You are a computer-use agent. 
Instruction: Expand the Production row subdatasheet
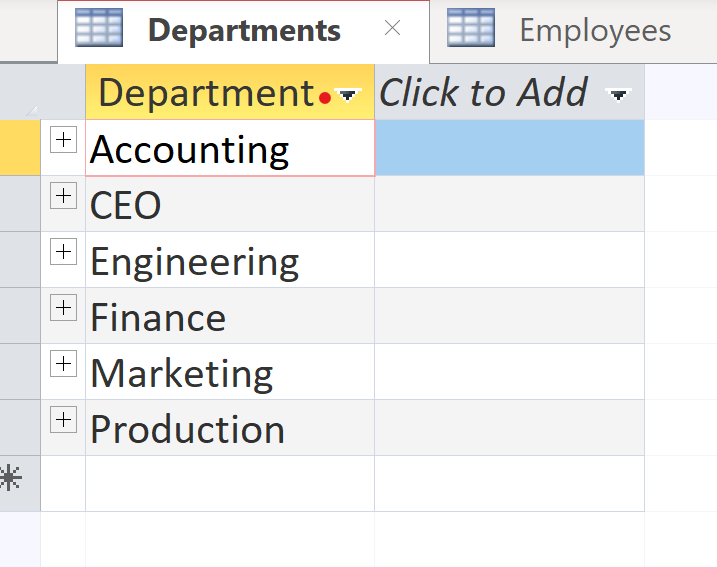coord(63,420)
